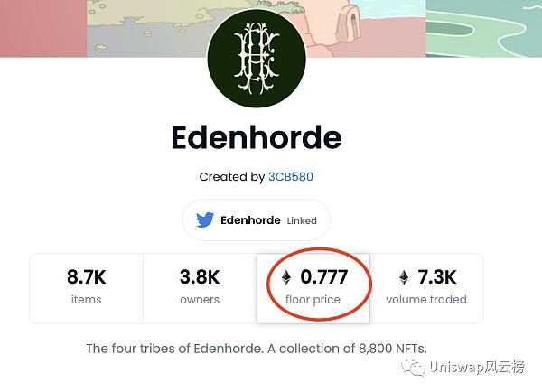Select the 3.8K owners count

point(200,277)
